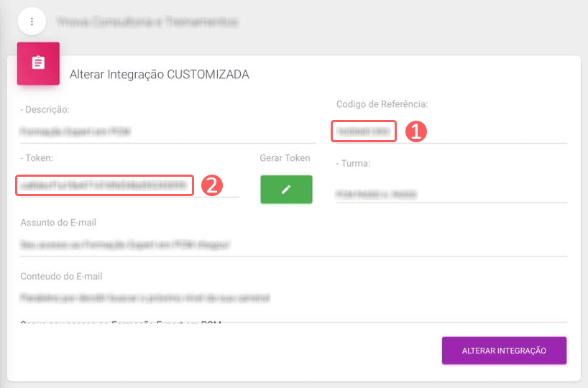
Task: Click the Alterar Integração CUSTOMIZADA heading
Action: point(159,74)
